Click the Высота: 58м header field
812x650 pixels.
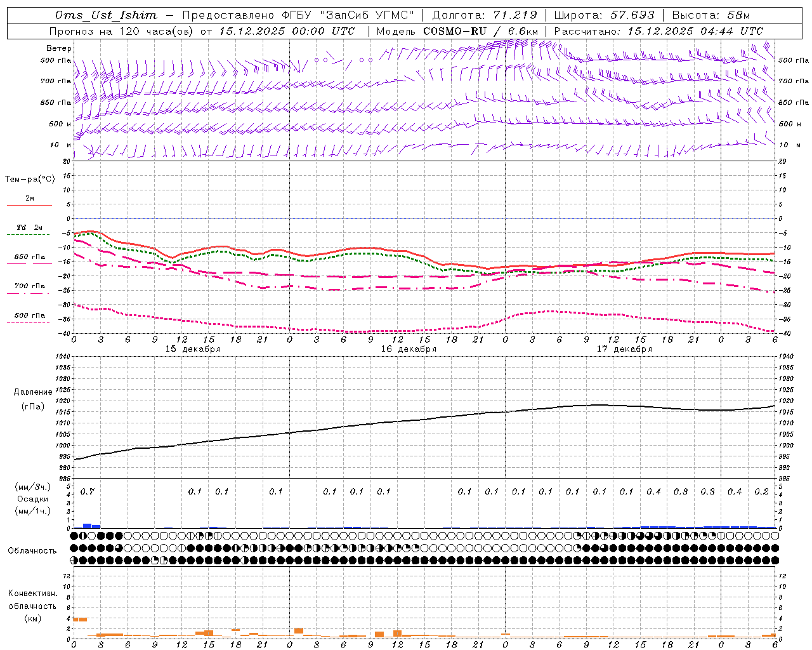710,15
